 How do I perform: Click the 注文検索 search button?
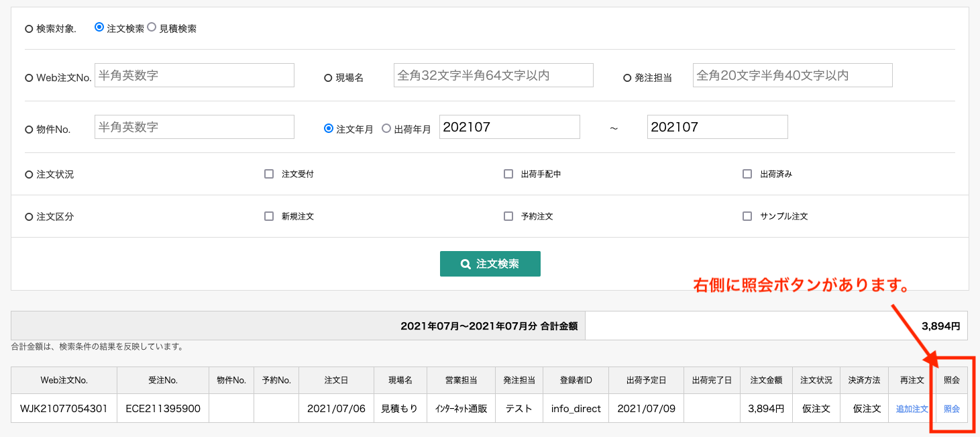coord(490,264)
